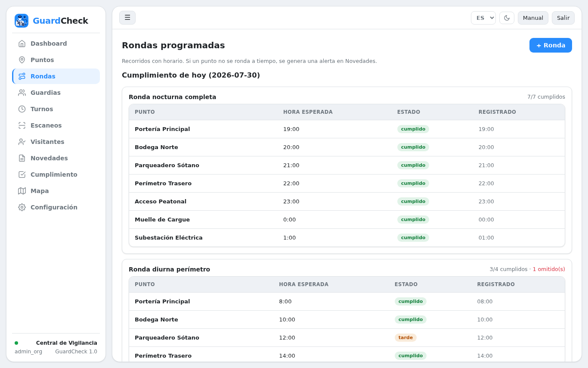Click the GuardCheck 1.0 version text
The width and height of the screenshot is (588, 368).
coord(76,352)
